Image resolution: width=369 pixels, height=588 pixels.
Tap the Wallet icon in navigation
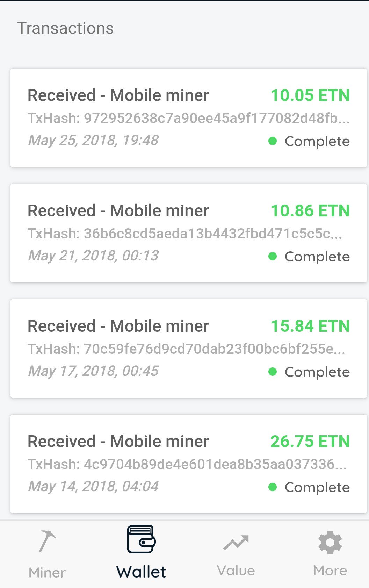pos(141,539)
